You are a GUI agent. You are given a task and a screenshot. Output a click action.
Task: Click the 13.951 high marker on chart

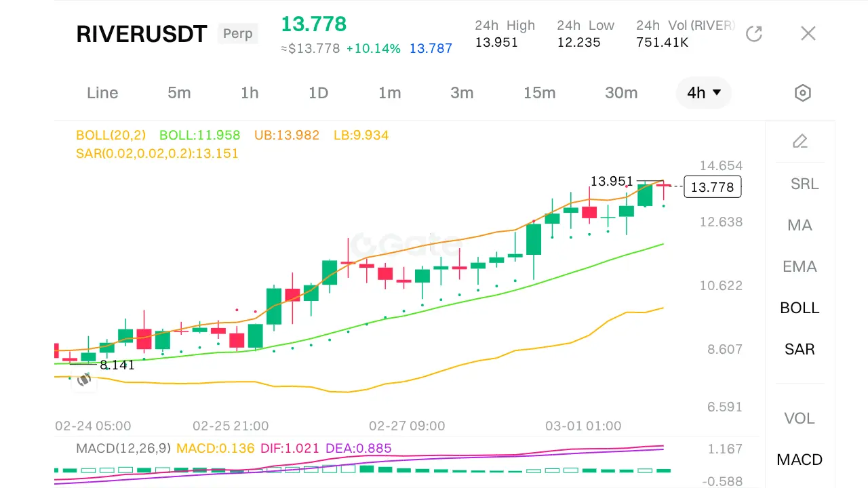coord(611,181)
